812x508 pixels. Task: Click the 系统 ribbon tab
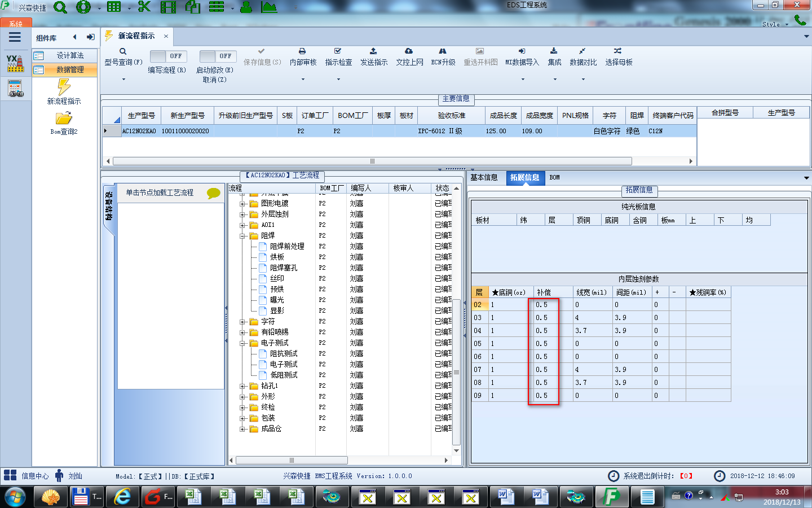[16, 23]
